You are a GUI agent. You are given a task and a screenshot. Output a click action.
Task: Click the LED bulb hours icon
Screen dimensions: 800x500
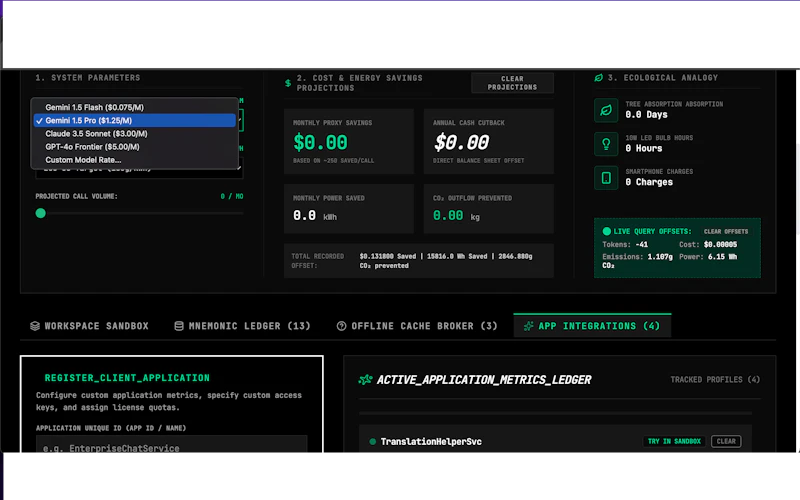pyautogui.click(x=606, y=144)
